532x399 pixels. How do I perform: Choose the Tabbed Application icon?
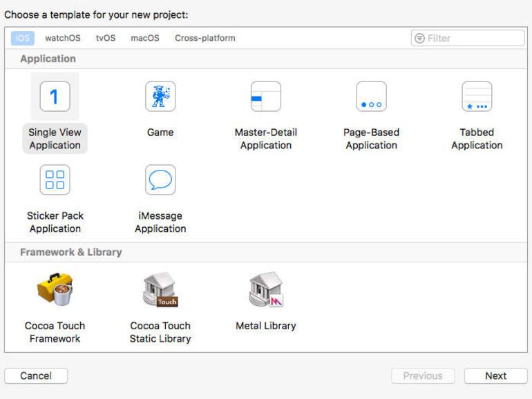click(x=477, y=97)
